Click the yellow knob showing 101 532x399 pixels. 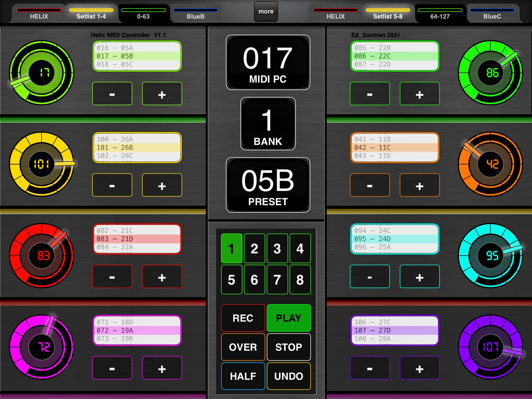coord(42,164)
